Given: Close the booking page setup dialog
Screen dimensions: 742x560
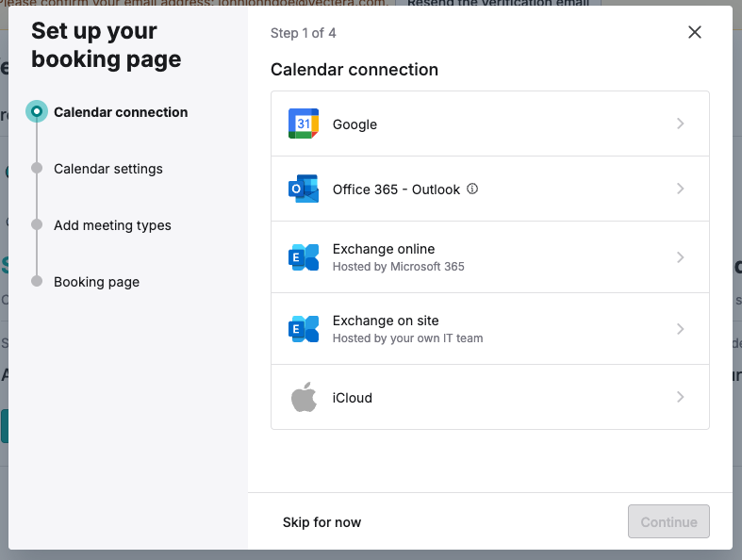Looking at the screenshot, I should point(694,32).
